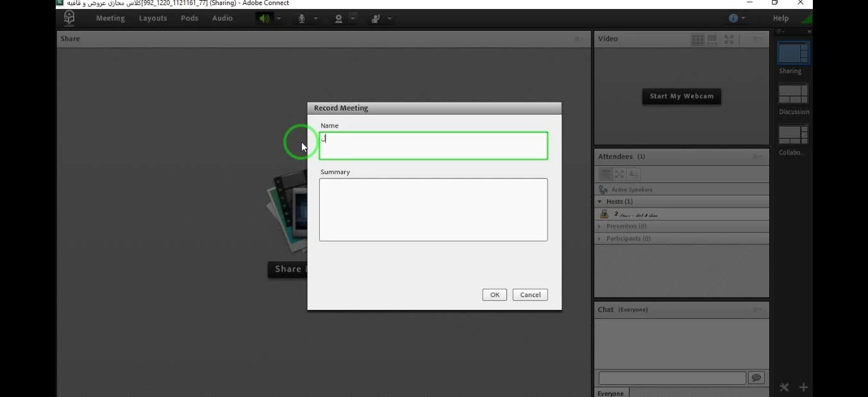Open the Meeting menu

tap(110, 19)
